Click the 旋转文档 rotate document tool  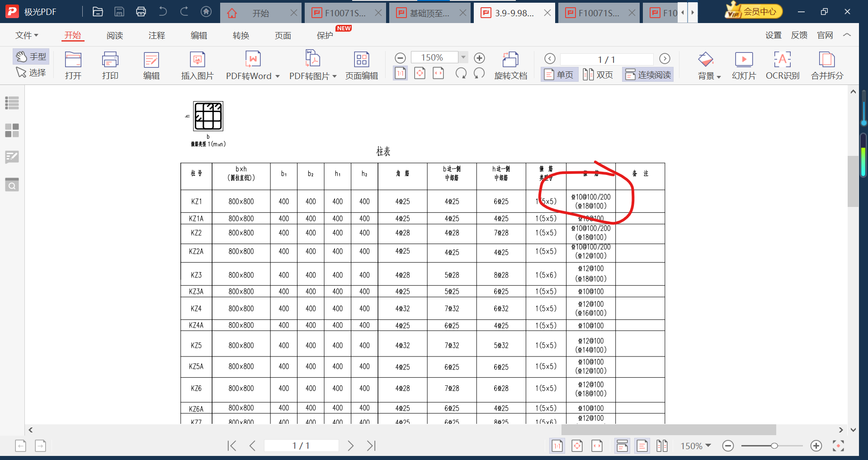[x=510, y=66]
